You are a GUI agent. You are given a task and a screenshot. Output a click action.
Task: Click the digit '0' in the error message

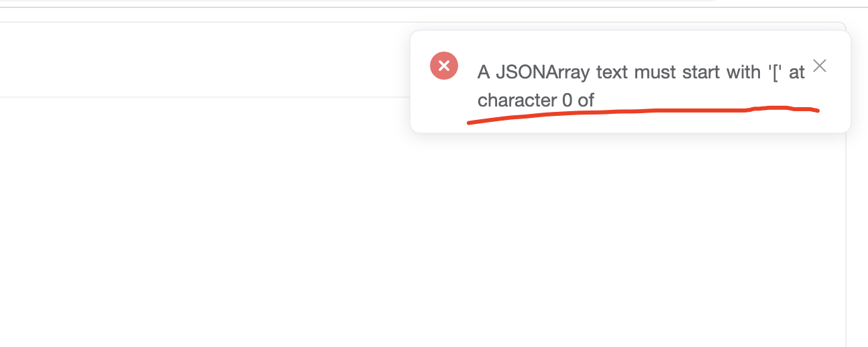pos(567,100)
